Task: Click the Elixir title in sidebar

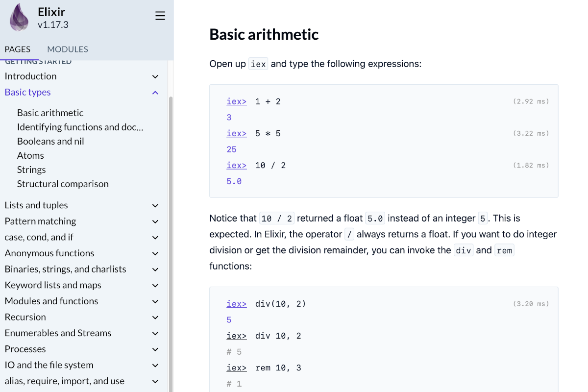Action: pyautogui.click(x=51, y=11)
